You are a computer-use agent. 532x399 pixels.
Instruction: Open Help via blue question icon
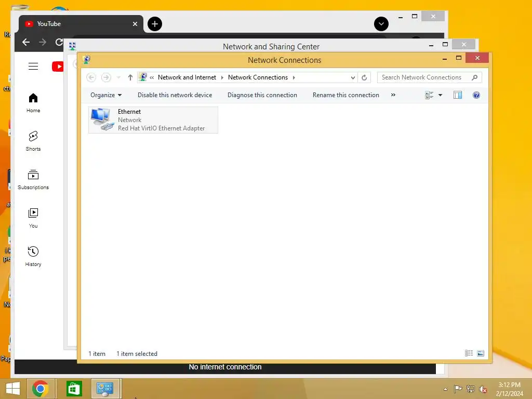(x=476, y=95)
